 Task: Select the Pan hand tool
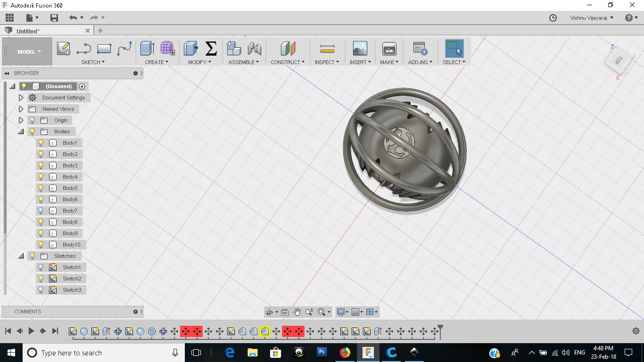pos(297,312)
